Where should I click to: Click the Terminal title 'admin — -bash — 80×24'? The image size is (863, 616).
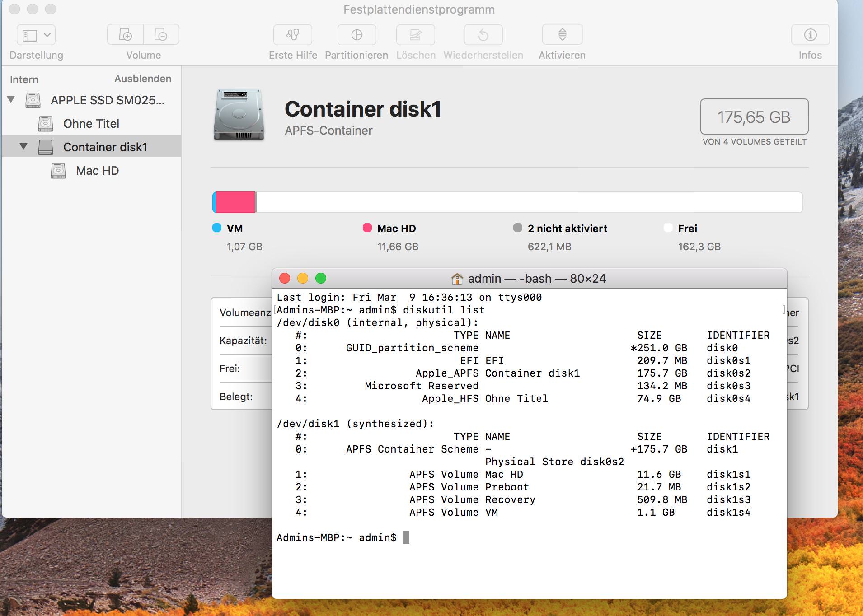pyautogui.click(x=537, y=279)
